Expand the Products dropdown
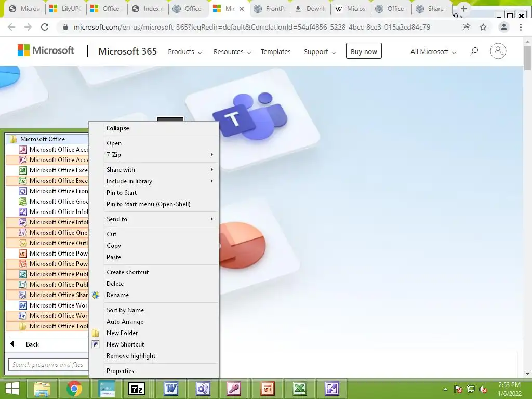532x399 pixels. coord(185,52)
